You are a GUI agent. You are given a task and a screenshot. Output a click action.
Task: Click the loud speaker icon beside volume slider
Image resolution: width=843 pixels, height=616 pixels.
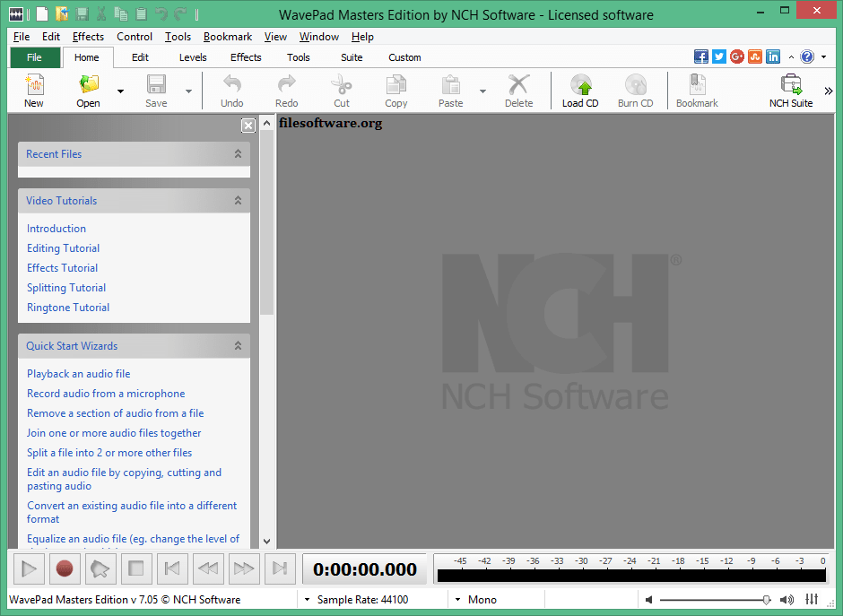[x=787, y=599]
